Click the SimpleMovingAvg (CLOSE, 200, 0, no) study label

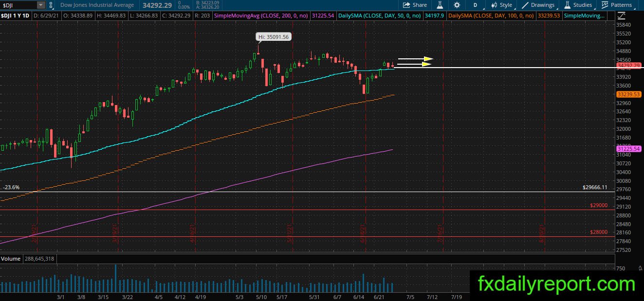261,16
